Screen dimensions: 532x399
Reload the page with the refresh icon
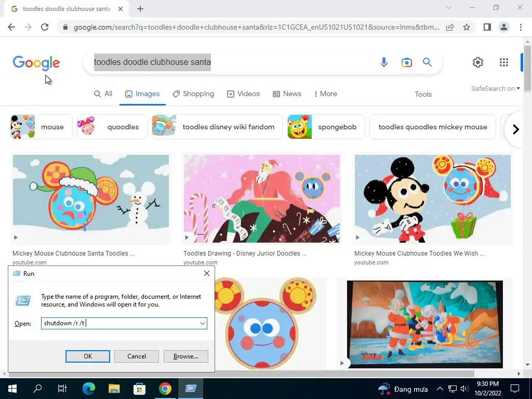tap(45, 27)
